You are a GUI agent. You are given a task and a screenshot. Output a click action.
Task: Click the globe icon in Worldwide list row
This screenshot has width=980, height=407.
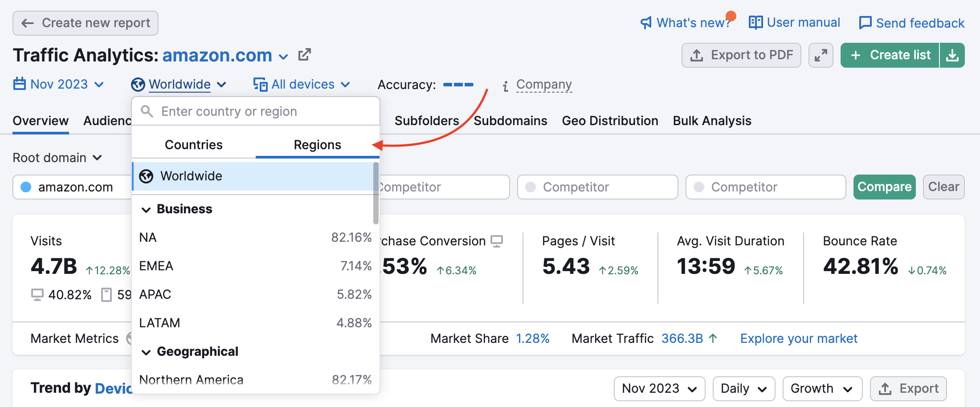click(x=146, y=176)
